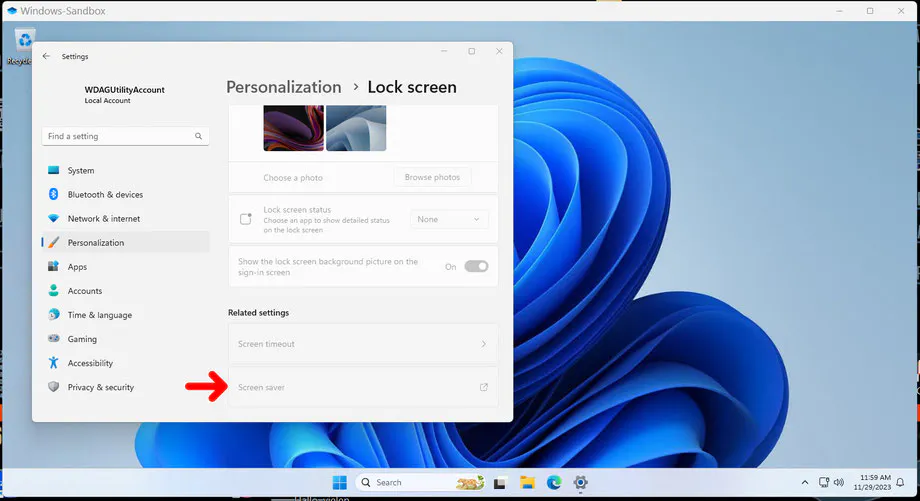The width and height of the screenshot is (920, 501).
Task: Click the Gaming controller icon
Action: tap(53, 338)
